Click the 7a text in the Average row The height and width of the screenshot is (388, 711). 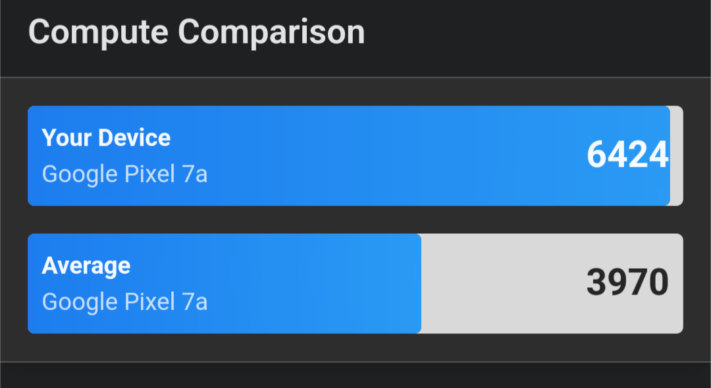[195, 302]
